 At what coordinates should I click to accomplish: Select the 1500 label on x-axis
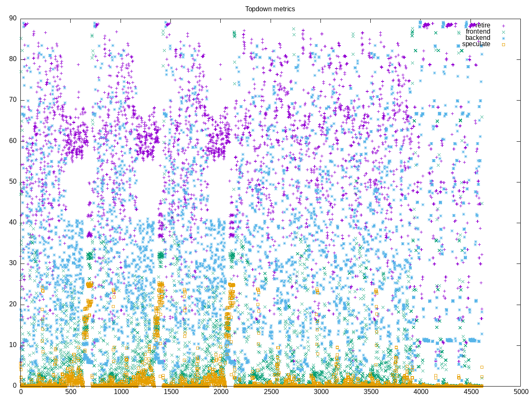171,392
